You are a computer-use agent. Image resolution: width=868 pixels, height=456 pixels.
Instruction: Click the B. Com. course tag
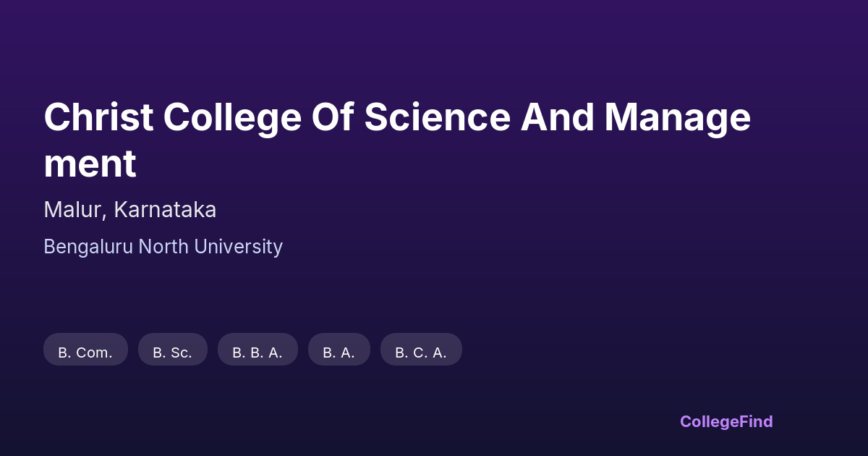click(x=85, y=352)
